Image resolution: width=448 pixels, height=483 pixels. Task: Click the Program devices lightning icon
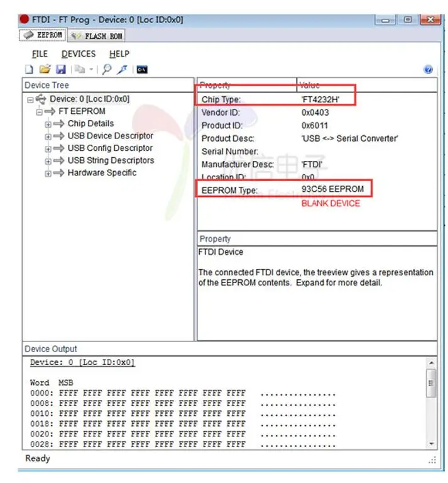(x=123, y=69)
